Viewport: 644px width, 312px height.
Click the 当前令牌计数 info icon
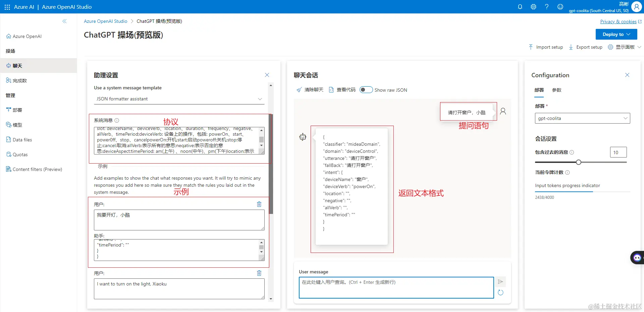click(568, 172)
